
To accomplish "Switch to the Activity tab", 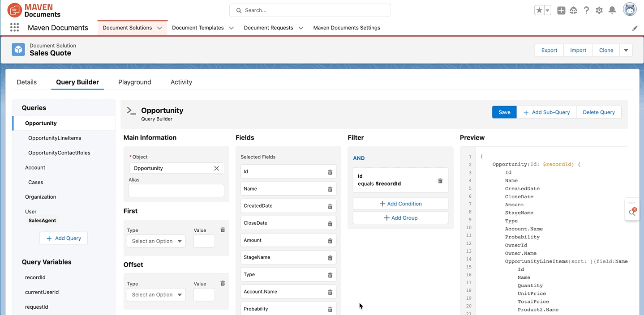I will point(181,82).
